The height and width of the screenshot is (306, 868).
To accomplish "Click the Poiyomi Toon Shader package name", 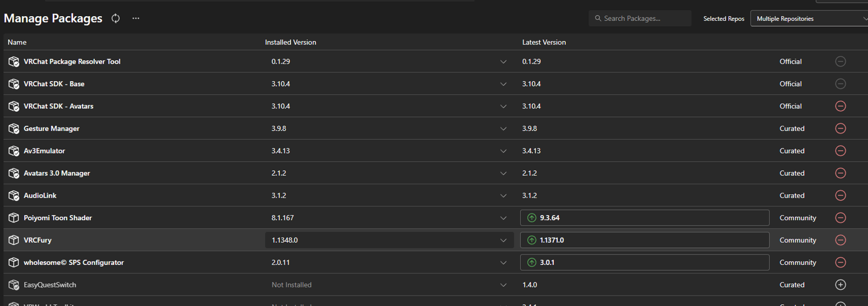I will coord(58,218).
